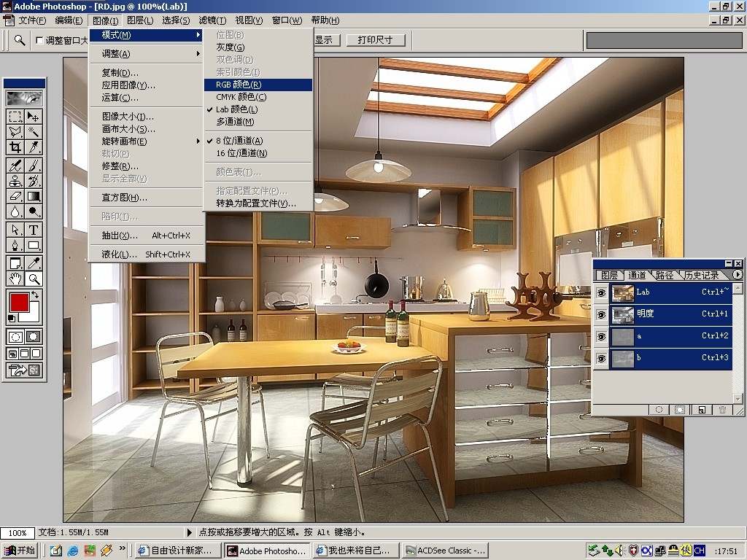Choose standard screen mode button
747x560 pixels.
pos(13,354)
